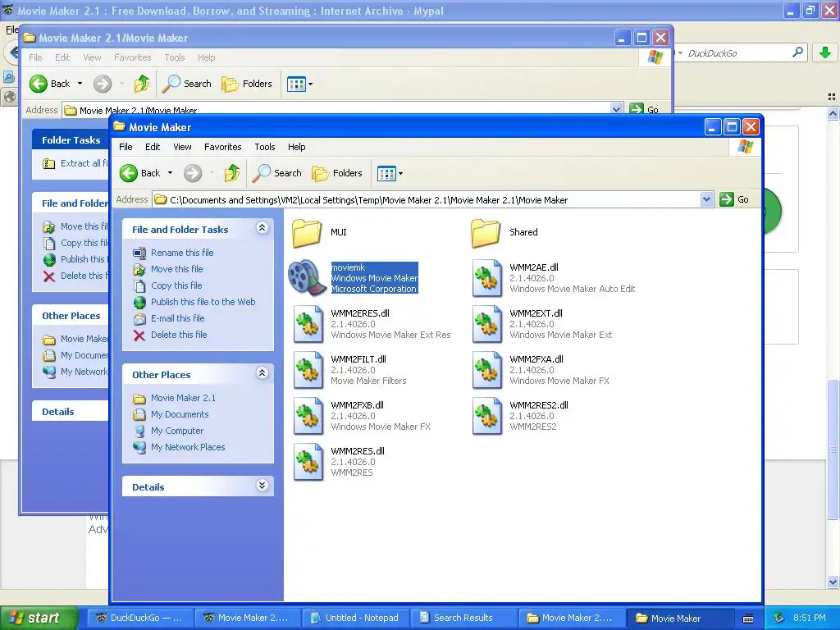The image size is (840, 630).
Task: Select the MUI folder icon
Action: (307, 232)
